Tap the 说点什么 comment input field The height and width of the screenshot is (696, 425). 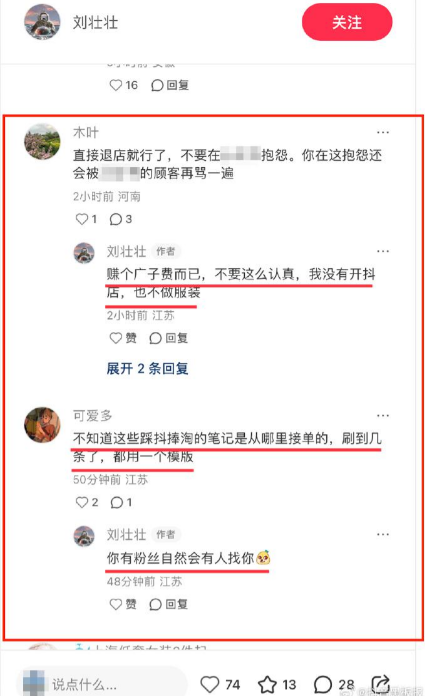102,684
